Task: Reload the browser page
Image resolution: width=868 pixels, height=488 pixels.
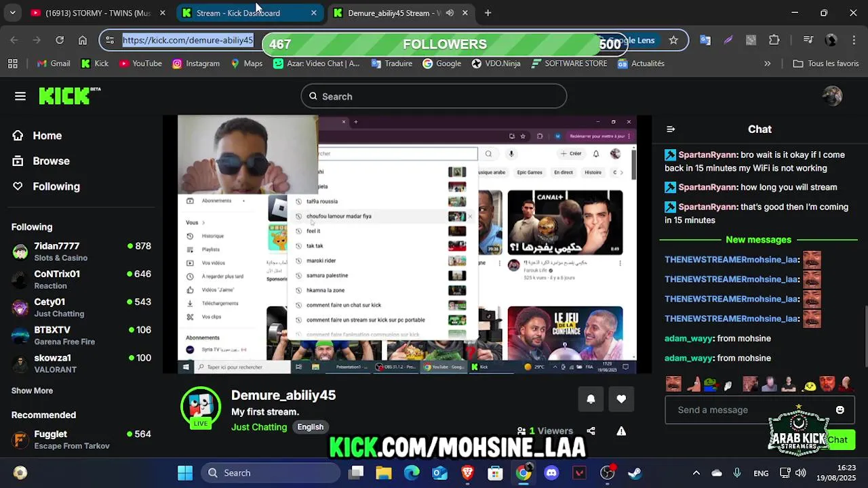Action: tap(60, 40)
